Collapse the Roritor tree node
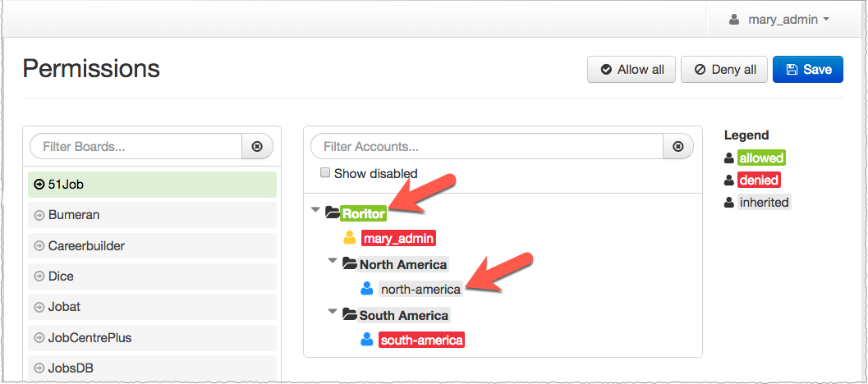868x384 pixels. [x=315, y=212]
